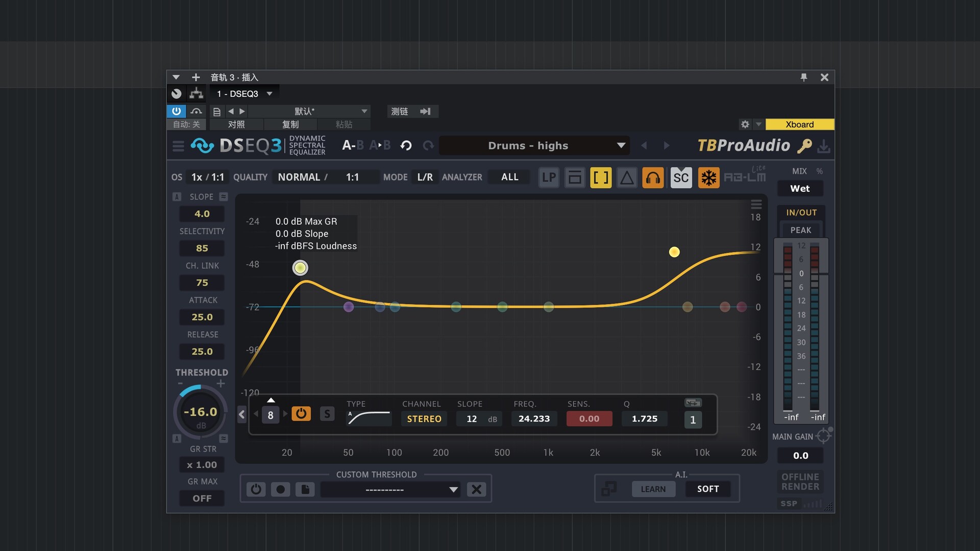Click the Threshold knob at -16.0 dB

point(201,412)
